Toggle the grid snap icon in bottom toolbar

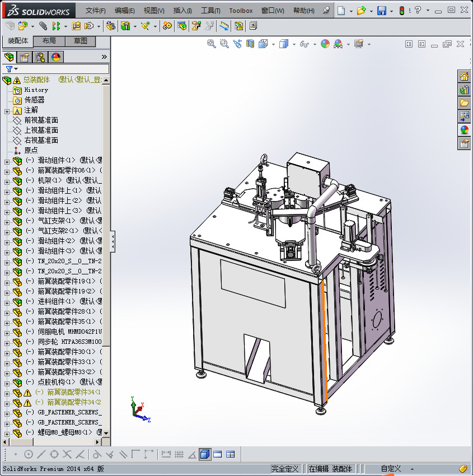(179, 454)
